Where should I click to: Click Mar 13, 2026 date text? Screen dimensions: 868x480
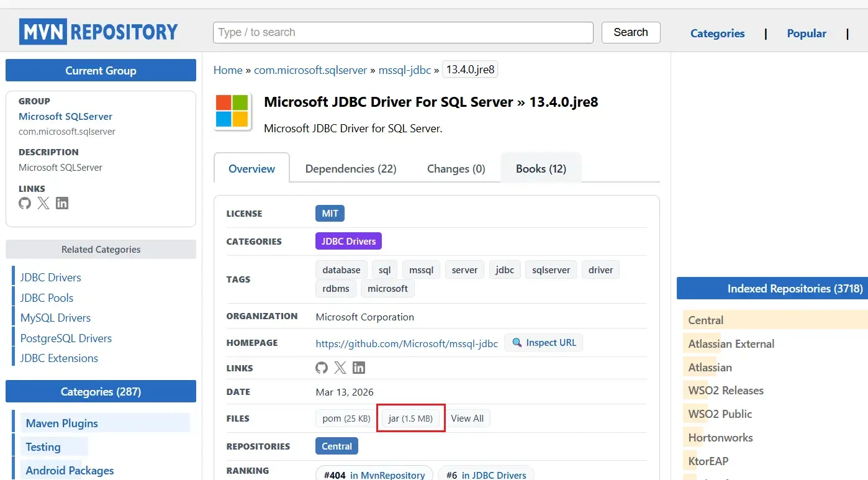[x=345, y=392]
